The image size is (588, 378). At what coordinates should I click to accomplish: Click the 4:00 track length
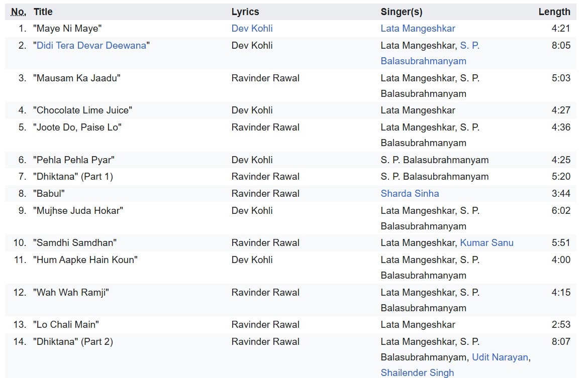[561, 260]
